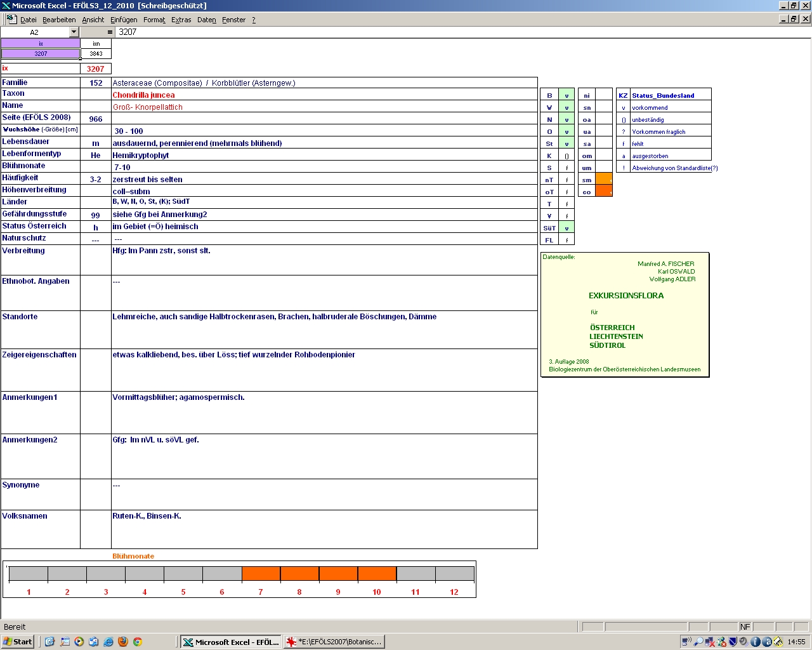The height and width of the screenshot is (650, 812).
Task: Click the orange cell next to co
Action: [x=604, y=192]
